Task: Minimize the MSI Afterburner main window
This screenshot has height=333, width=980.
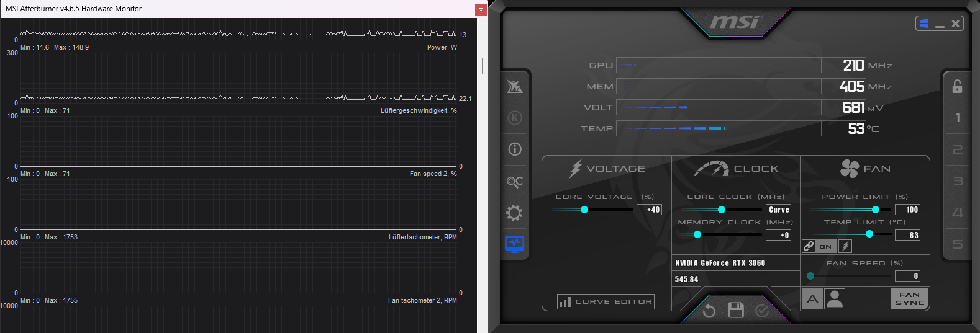Action: 940,24
